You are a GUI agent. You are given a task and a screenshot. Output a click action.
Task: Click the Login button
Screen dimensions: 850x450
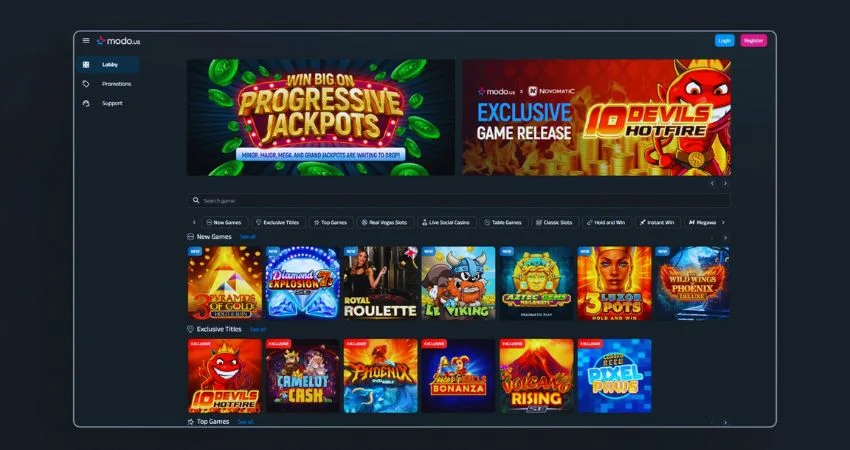pos(724,41)
